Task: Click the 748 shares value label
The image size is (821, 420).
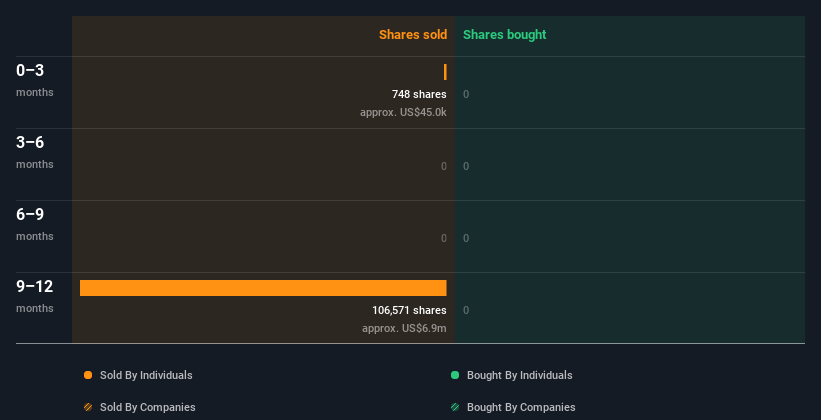Action: [x=419, y=94]
